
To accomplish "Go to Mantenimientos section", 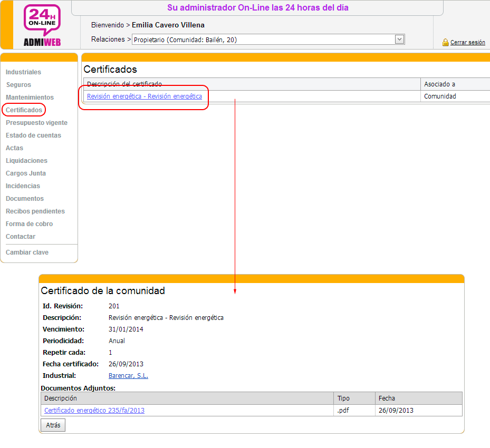I will pos(30,98).
